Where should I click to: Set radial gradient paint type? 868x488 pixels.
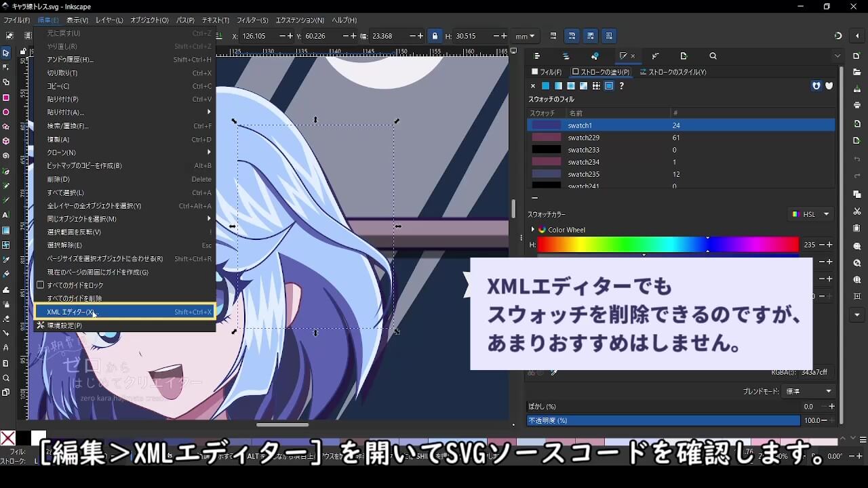571,86
